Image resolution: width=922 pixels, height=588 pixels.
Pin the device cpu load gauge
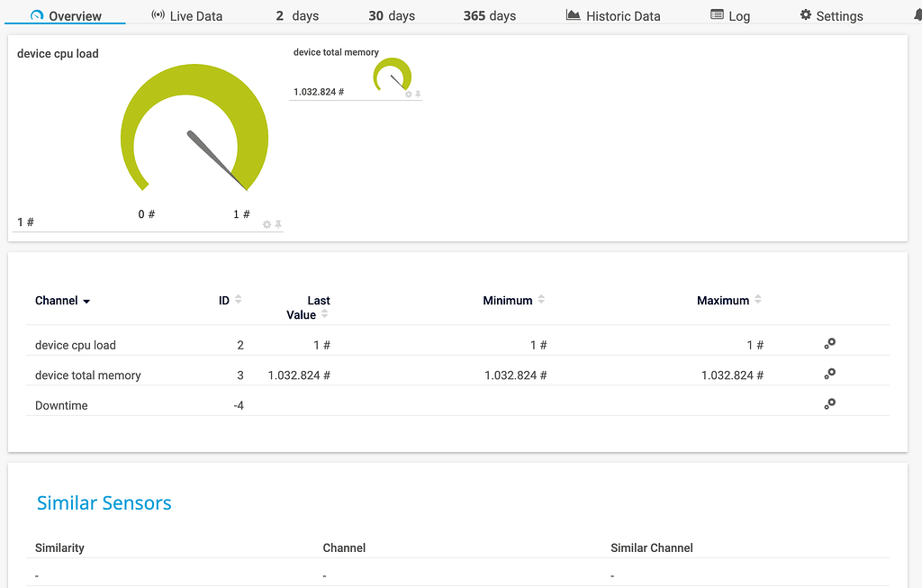coord(278,224)
